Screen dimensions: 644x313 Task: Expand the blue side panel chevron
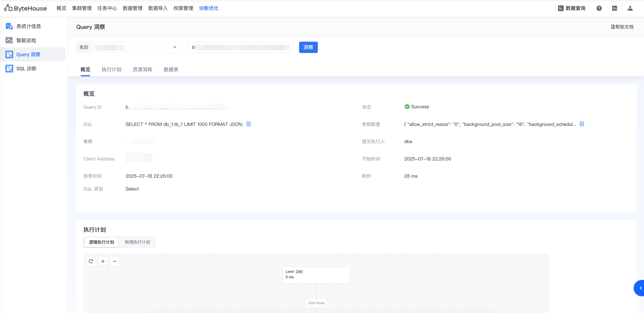[x=640, y=288]
